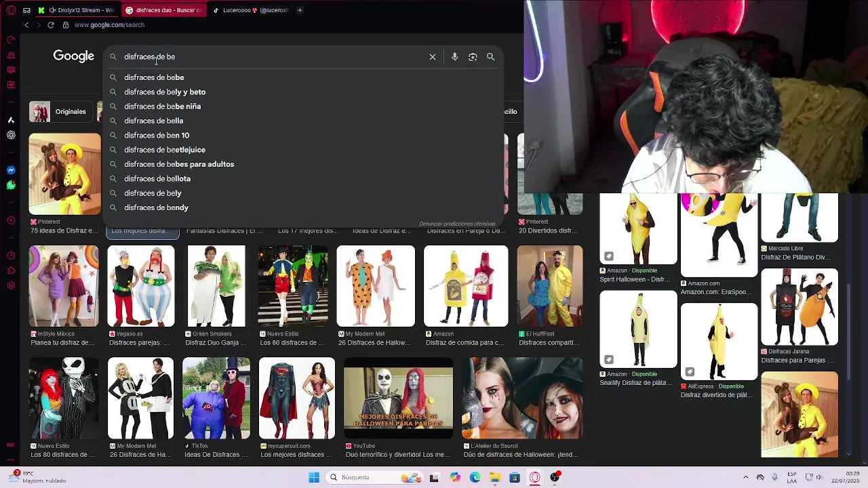This screenshot has height=488, width=868.
Task: Open El HuffPost costume image result
Action: pyautogui.click(x=550, y=286)
